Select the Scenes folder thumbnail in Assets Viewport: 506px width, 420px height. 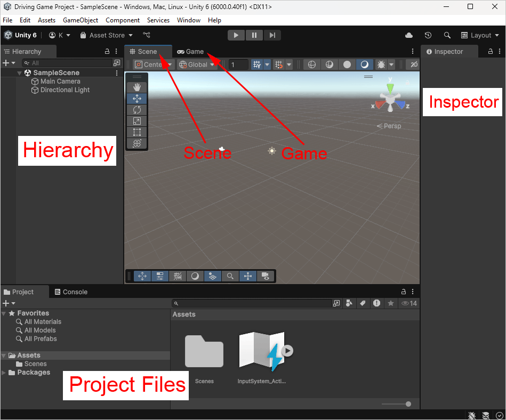[x=204, y=352]
